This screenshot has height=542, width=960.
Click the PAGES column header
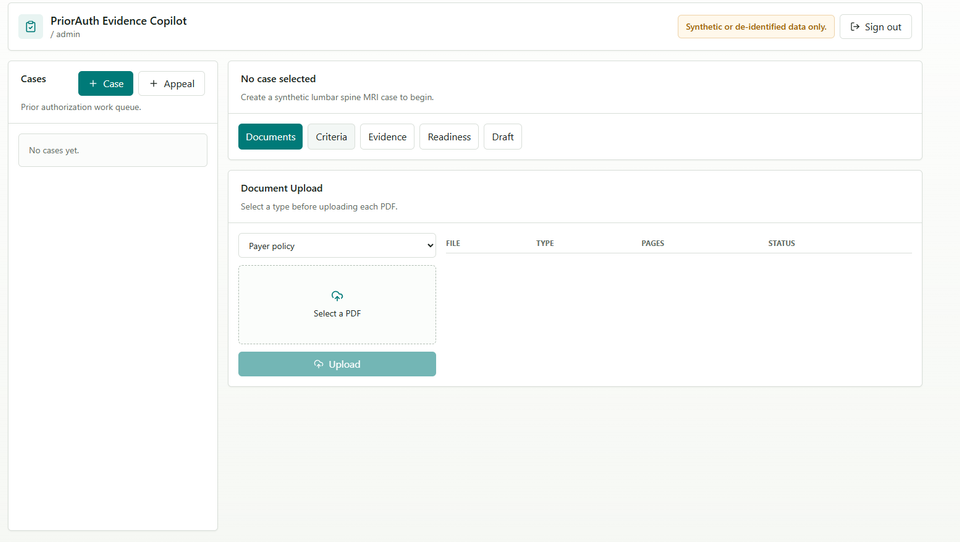coord(653,243)
